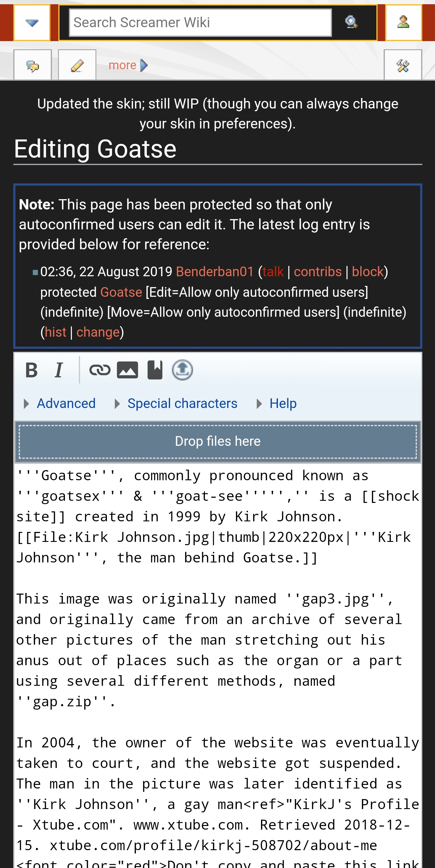Open the dropdown arrow menu at top left
Screen dimensions: 435x868
click(x=32, y=23)
